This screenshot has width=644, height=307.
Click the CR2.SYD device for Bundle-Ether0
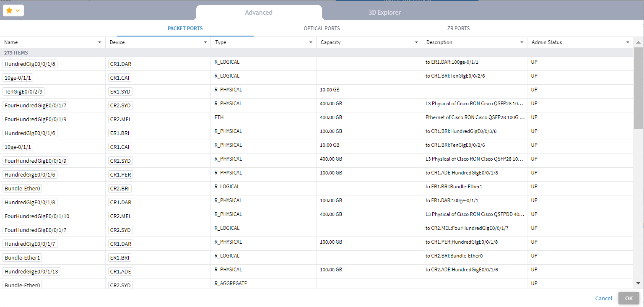(121, 285)
